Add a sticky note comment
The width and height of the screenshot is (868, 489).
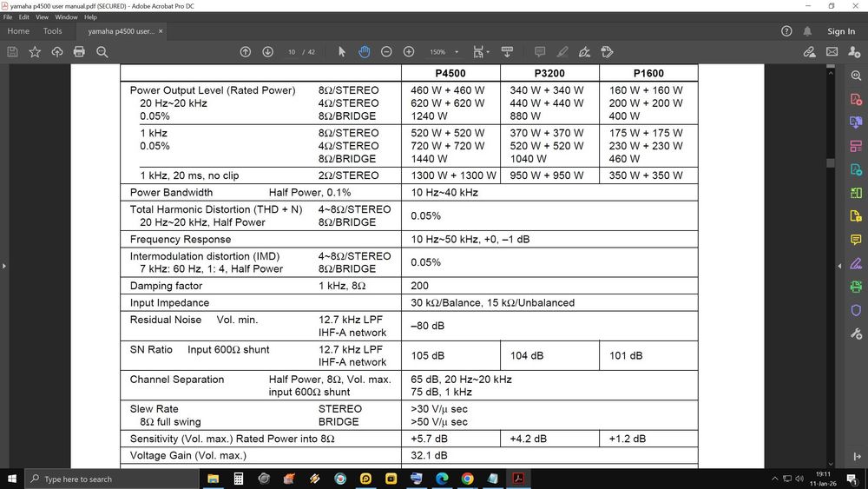coord(540,52)
